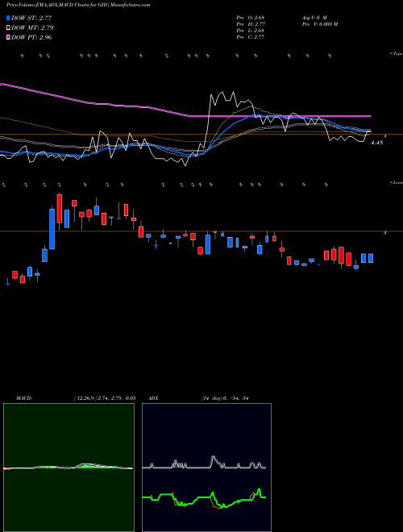Click the tallest blue candlestick in price chart
This screenshot has height=532, width=403.
point(52,229)
